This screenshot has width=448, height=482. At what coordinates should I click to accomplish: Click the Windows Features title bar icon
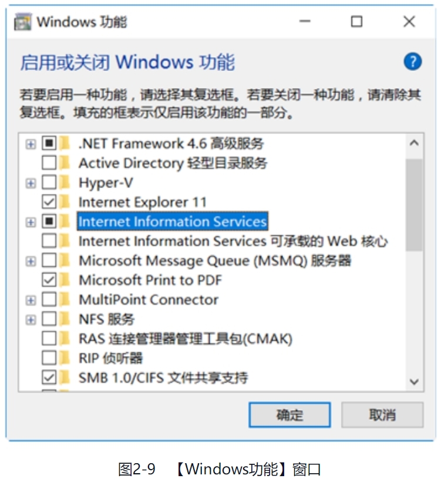point(23,22)
